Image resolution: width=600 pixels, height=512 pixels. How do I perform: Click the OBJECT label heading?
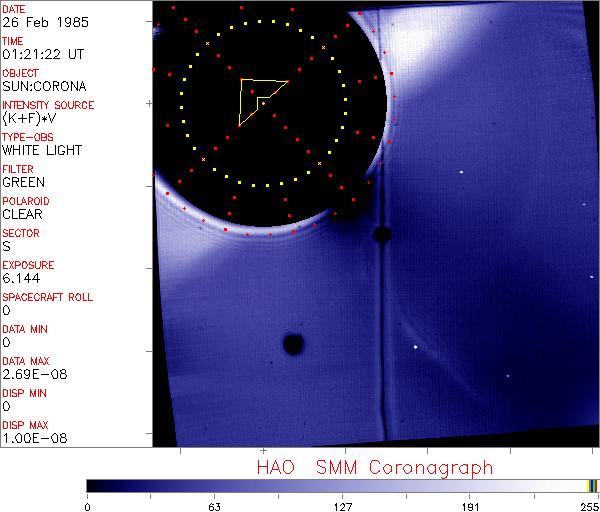pos(20,73)
